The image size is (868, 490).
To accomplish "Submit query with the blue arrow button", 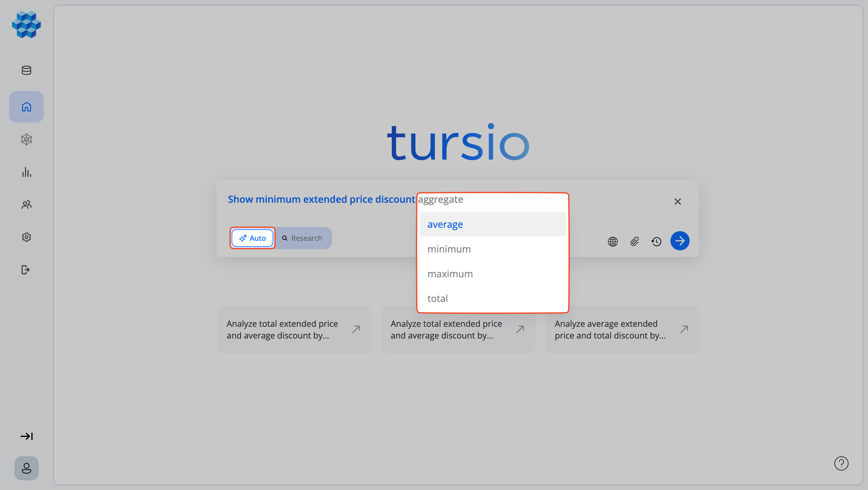I will coord(680,240).
